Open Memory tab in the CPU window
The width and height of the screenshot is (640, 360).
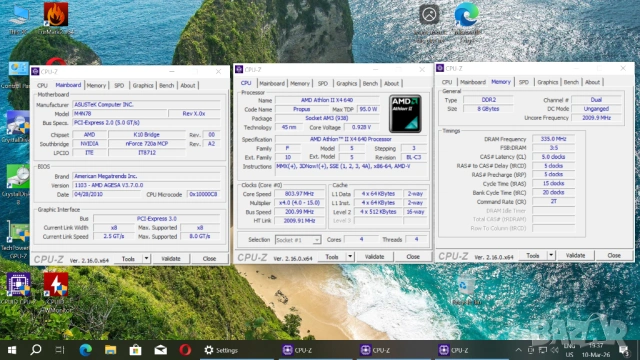pyautogui.click(x=300, y=83)
